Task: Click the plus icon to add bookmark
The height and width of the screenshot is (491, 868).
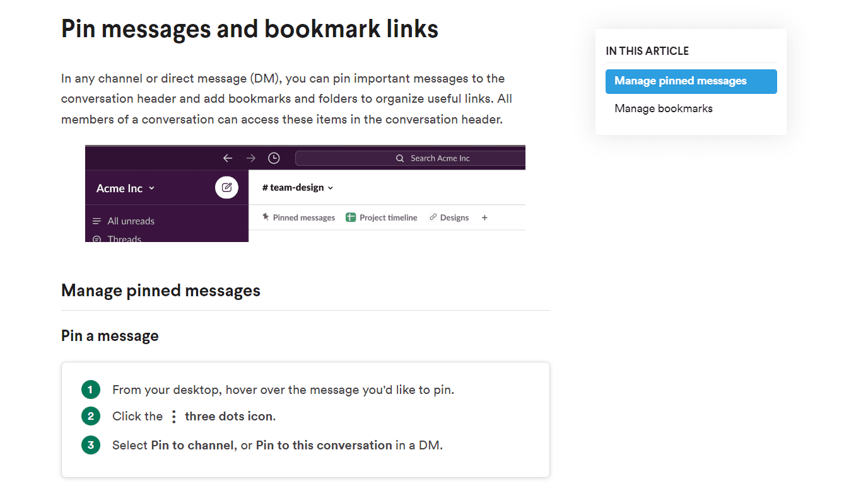Action: click(484, 217)
